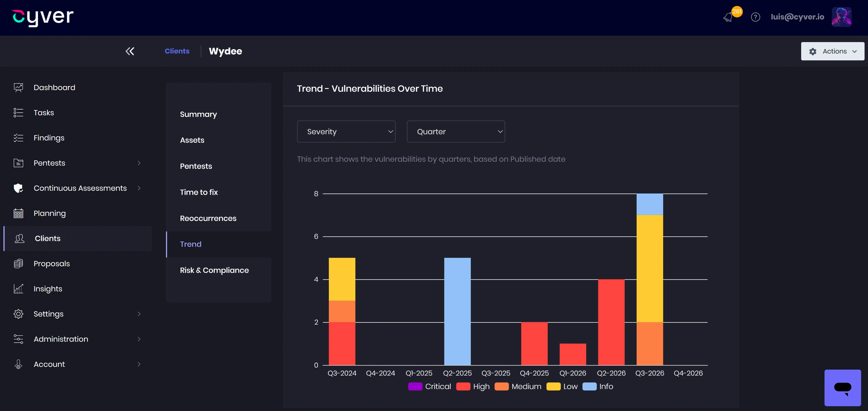Open the Severity dropdown
The image size is (868, 411).
pos(346,131)
